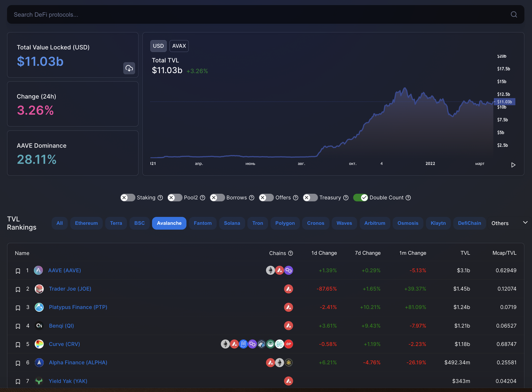
Task: Select the Tron chain tab
Action: pyautogui.click(x=258, y=223)
